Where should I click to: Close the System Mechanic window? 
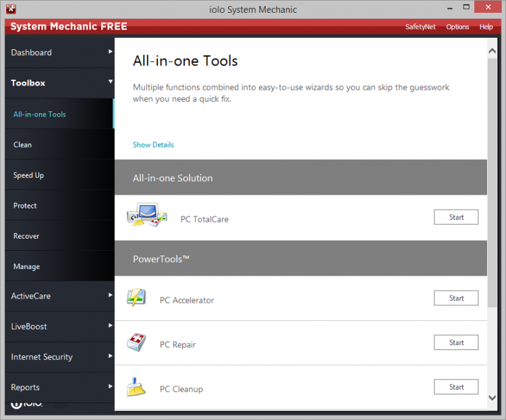pyautogui.click(x=488, y=7)
